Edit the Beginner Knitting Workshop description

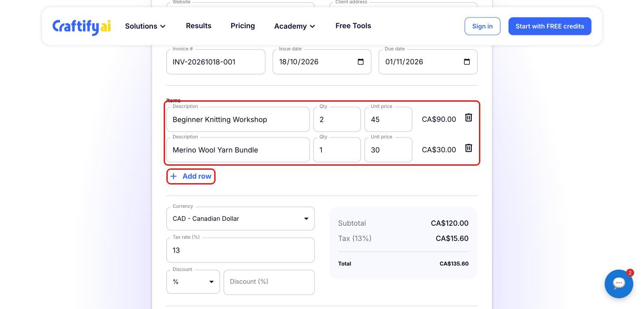pyautogui.click(x=238, y=119)
